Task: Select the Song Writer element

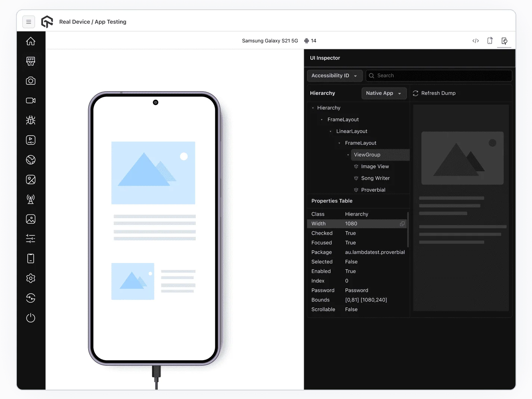Action: pyautogui.click(x=375, y=178)
